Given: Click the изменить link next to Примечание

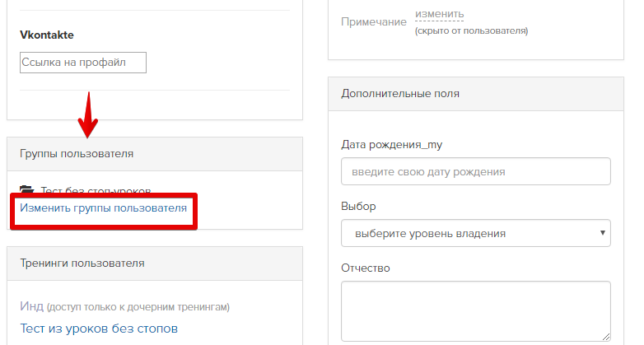Looking at the screenshot, I should [x=439, y=14].
